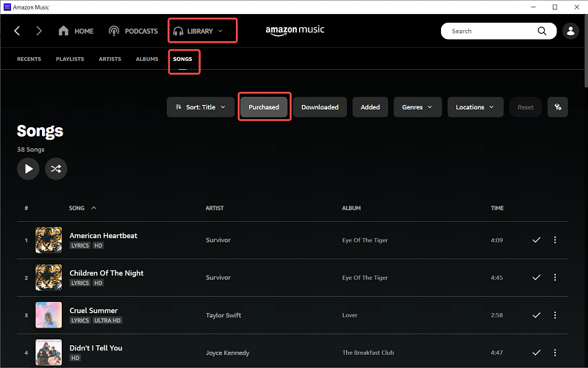Open the filter settings icon beside Reset
Image resolution: width=588 pixels, height=368 pixels.
pos(558,107)
